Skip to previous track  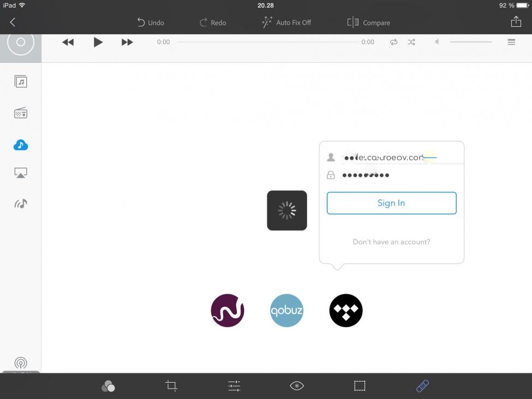pyautogui.click(x=68, y=42)
